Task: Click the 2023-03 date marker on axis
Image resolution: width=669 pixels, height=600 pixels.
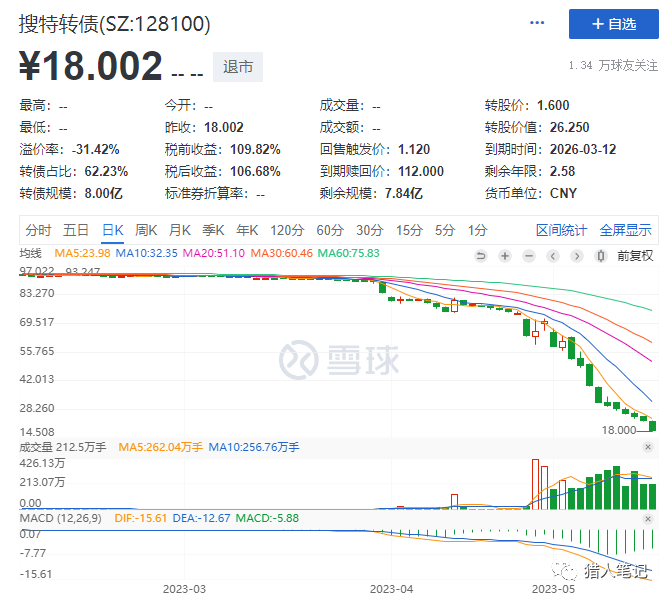Action: 184,589
